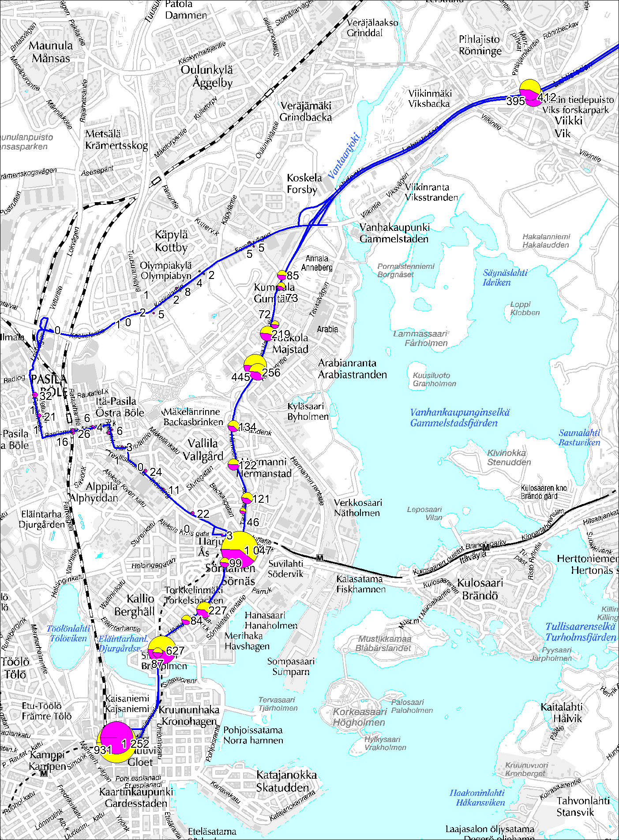
Task: Click the metro M symbol at Kamppi
Action: pos(44,773)
